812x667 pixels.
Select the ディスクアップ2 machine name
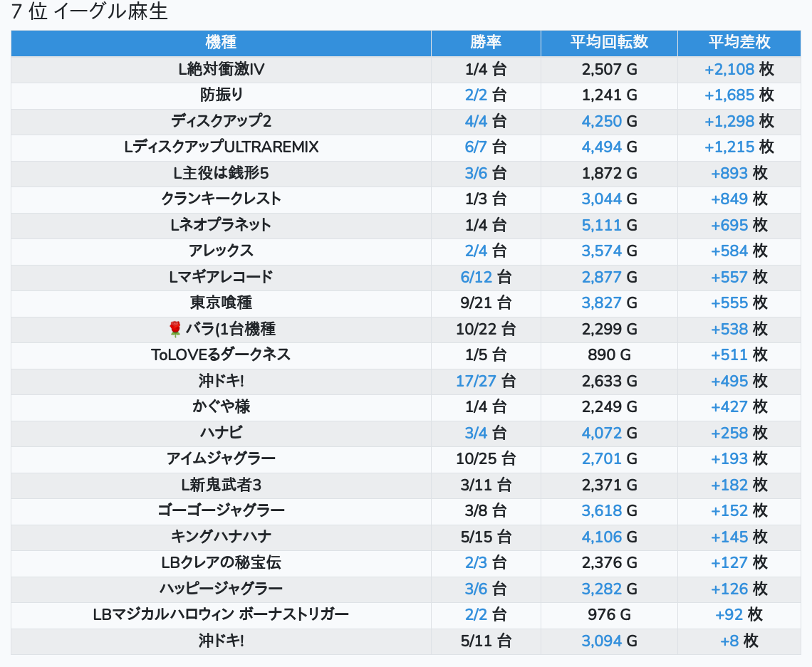click(221, 121)
